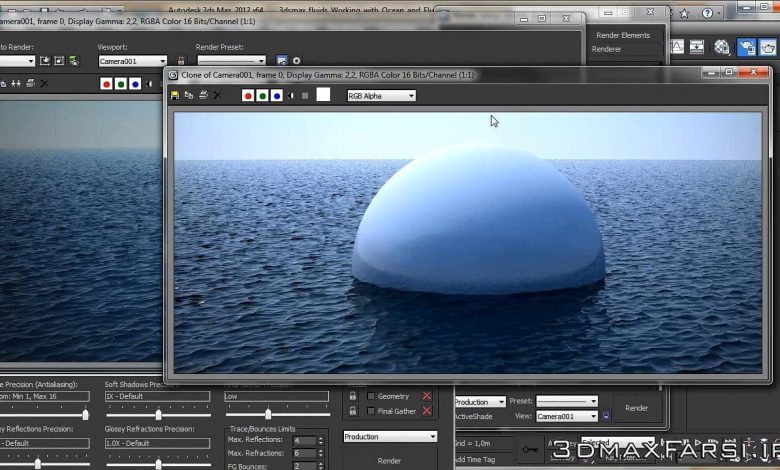Toggle green channel in main rendered frame window

[120, 84]
